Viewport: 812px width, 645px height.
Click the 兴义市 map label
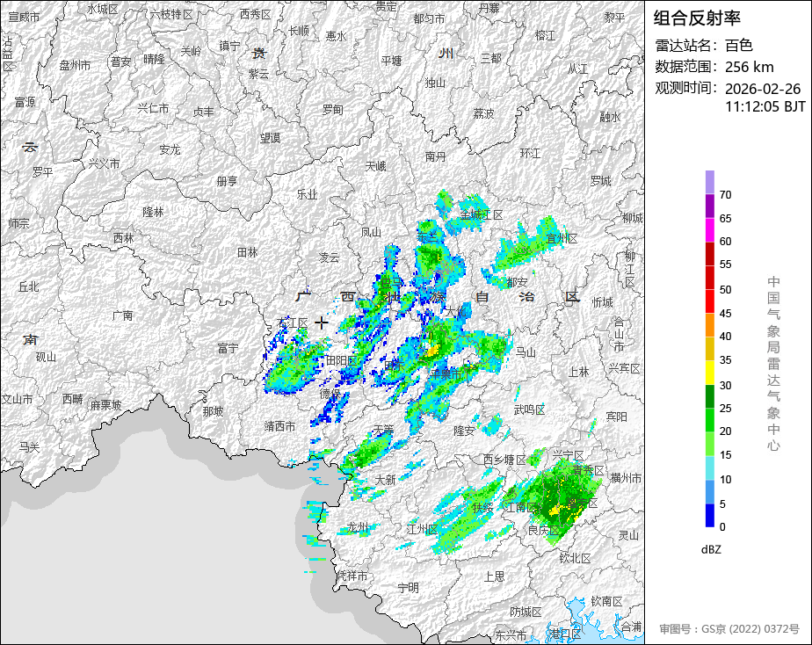104,163
